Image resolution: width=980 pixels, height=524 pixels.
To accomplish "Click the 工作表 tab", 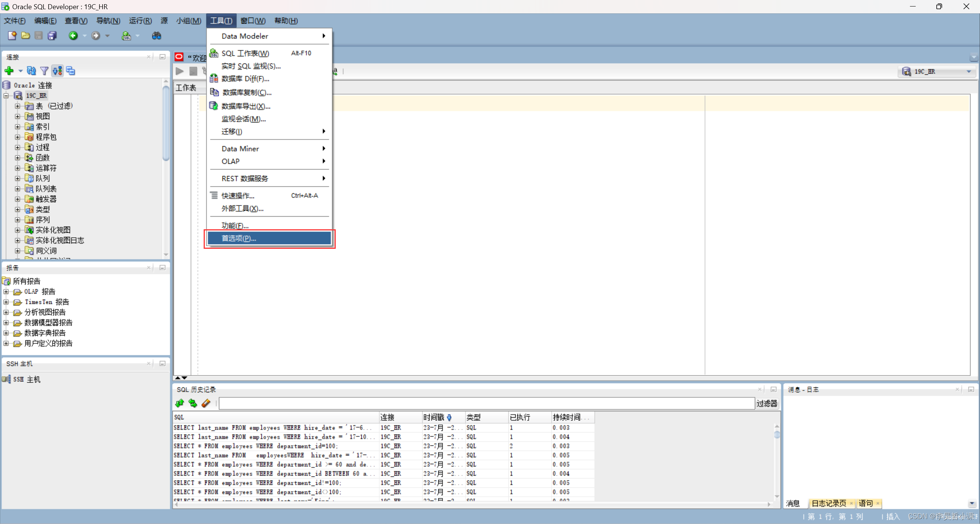I will (186, 88).
